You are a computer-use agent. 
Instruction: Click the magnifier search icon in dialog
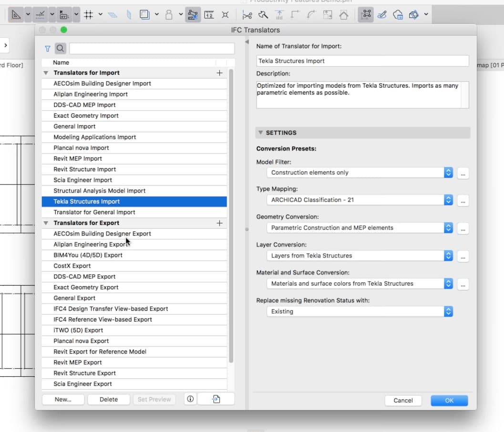tap(60, 49)
